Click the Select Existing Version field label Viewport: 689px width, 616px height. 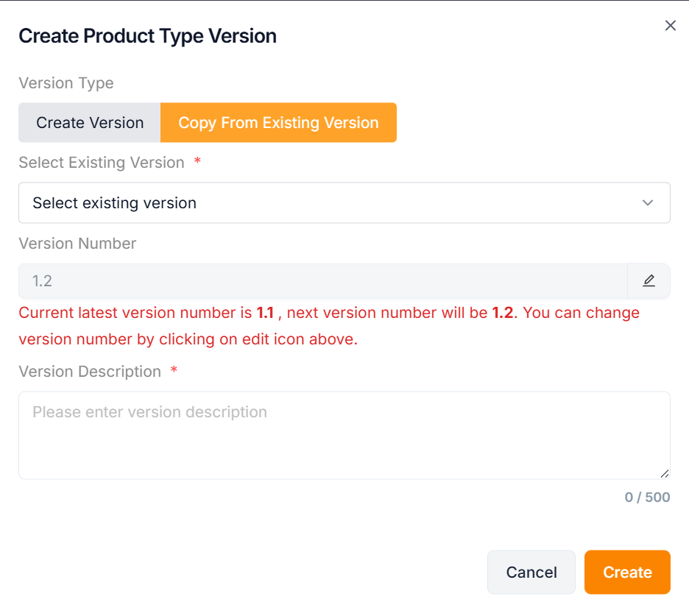coord(102,163)
